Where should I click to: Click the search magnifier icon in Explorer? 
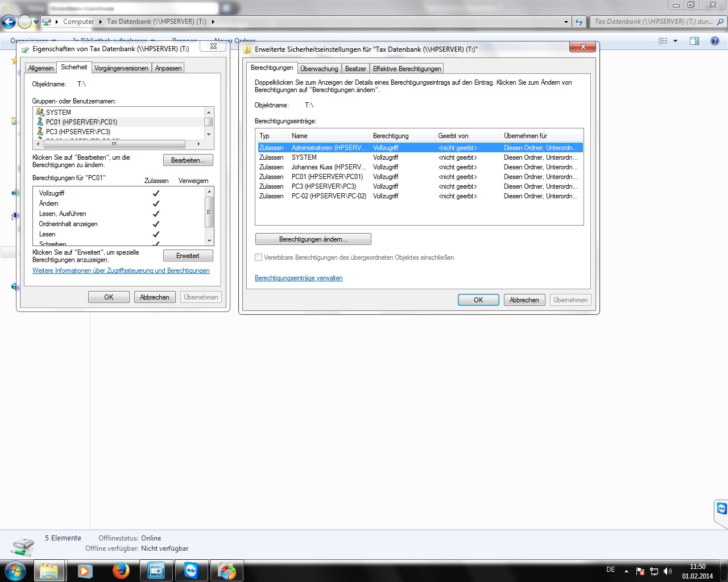720,22
